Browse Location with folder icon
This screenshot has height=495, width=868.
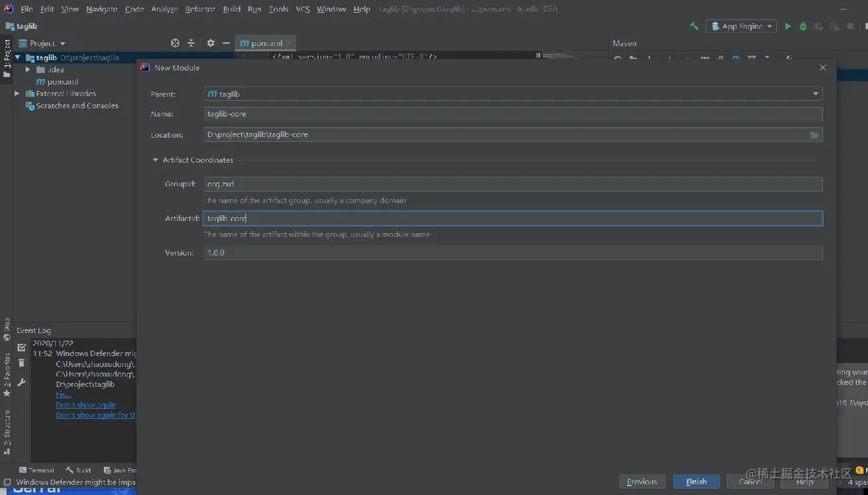click(813, 134)
